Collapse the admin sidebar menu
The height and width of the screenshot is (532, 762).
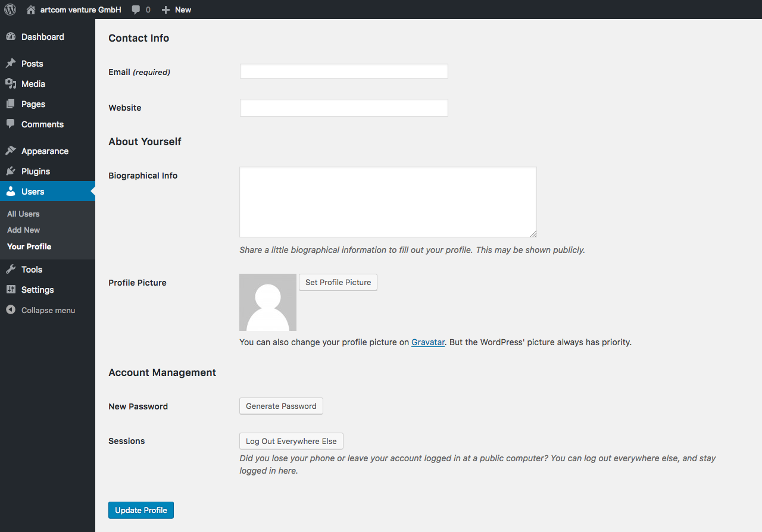point(48,310)
